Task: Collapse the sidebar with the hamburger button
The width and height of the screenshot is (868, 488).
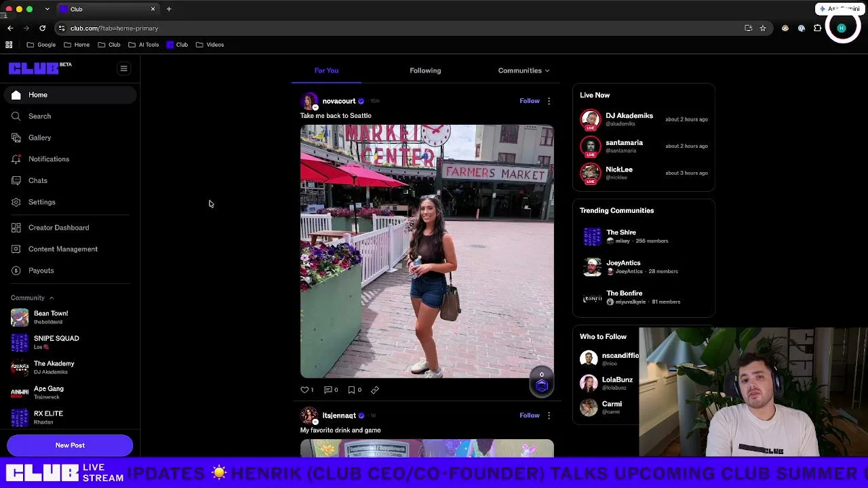Action: pos(123,68)
